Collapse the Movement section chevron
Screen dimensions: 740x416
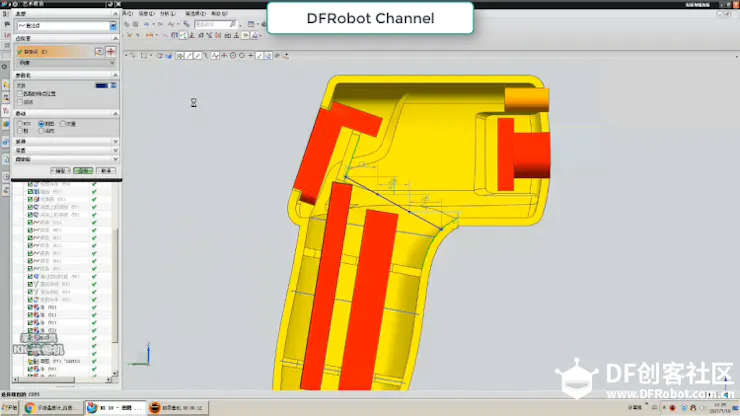click(x=115, y=114)
